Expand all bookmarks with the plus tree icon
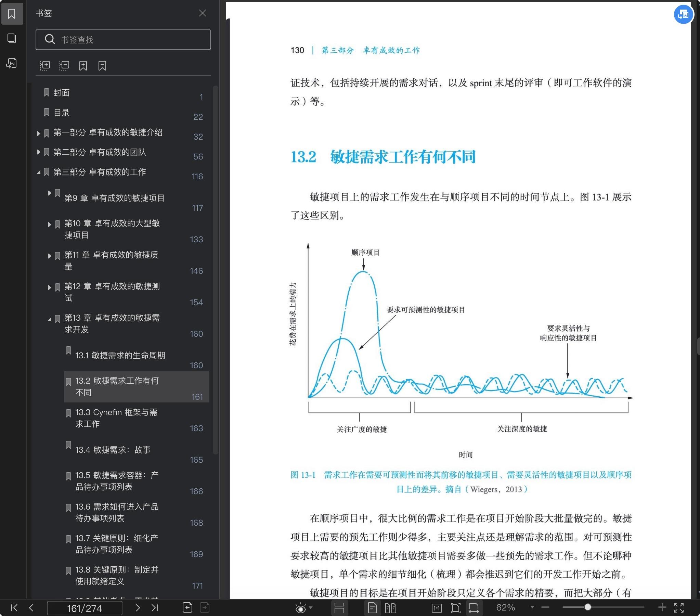Screen dimensions: 700x616 (45, 65)
